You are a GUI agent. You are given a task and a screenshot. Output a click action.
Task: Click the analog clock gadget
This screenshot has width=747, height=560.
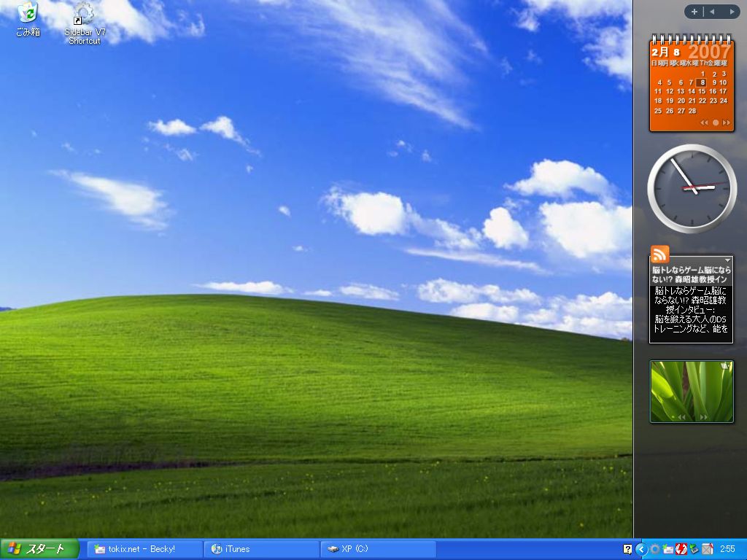click(692, 189)
